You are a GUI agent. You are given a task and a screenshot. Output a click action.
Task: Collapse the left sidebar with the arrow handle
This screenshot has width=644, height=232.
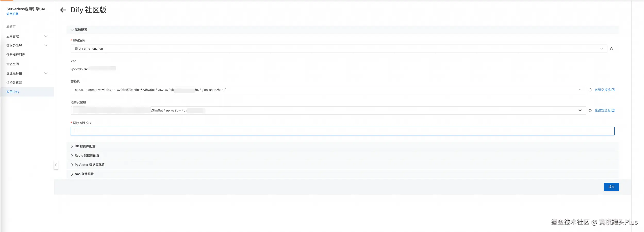[x=56, y=165]
